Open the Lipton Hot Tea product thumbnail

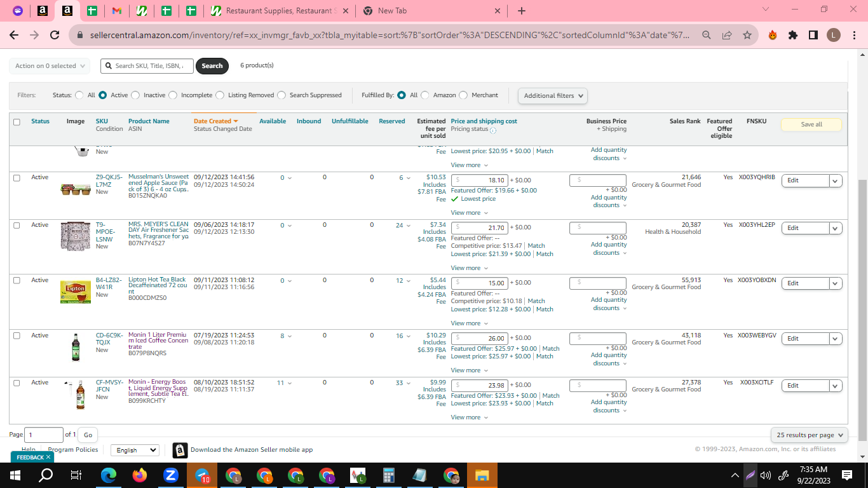(x=76, y=292)
